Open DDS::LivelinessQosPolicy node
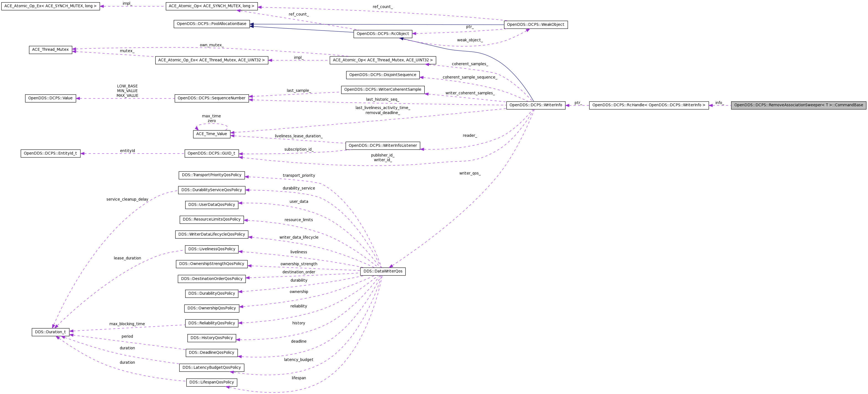This screenshot has width=868, height=394. click(x=212, y=249)
